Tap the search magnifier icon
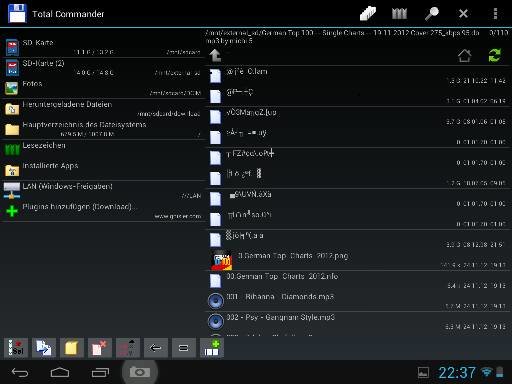The height and width of the screenshot is (384, 512). [x=432, y=14]
